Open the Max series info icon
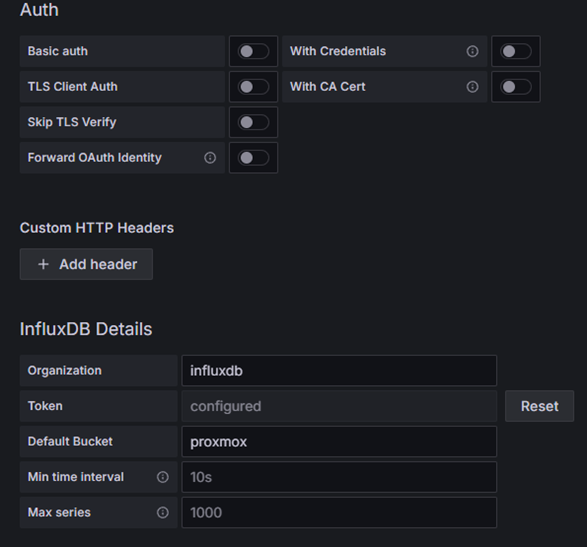This screenshot has width=587, height=547. click(162, 513)
